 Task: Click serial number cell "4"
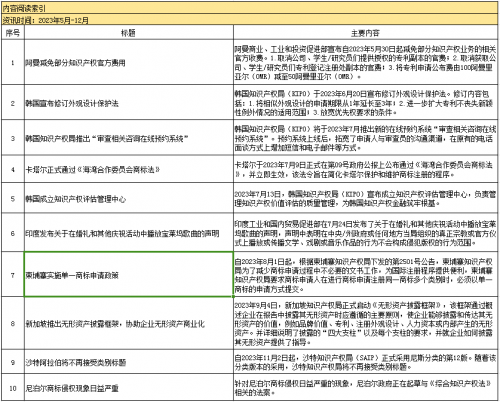point(13,169)
